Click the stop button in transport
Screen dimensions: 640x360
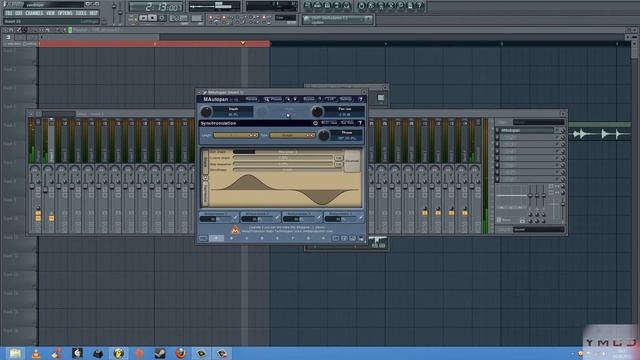coord(153,18)
